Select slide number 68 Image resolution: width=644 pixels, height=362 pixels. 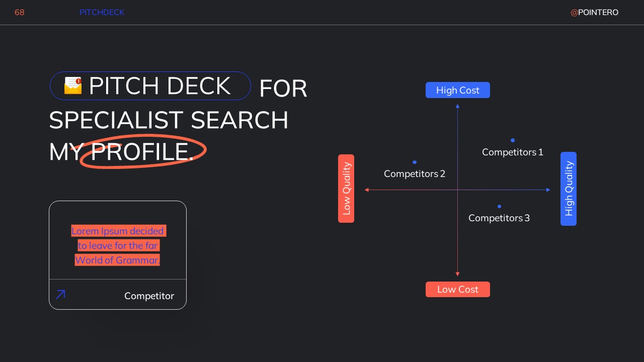click(20, 13)
